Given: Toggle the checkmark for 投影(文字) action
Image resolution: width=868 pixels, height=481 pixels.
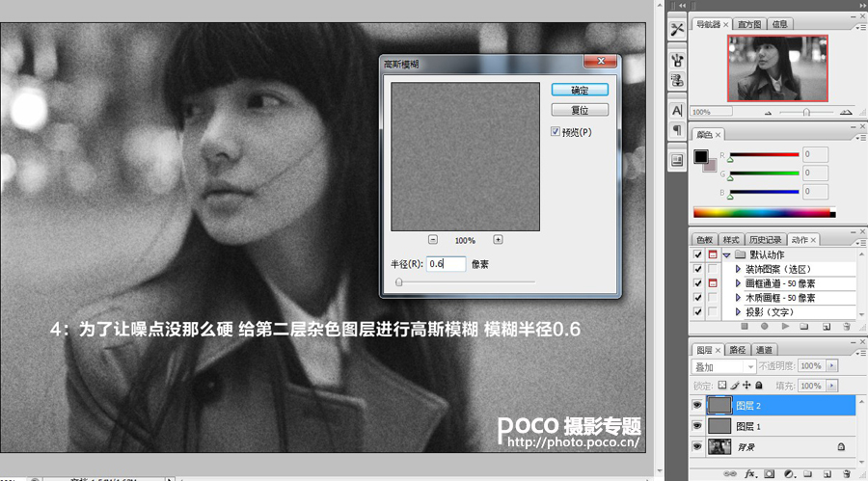Looking at the screenshot, I should pyautogui.click(x=697, y=311).
